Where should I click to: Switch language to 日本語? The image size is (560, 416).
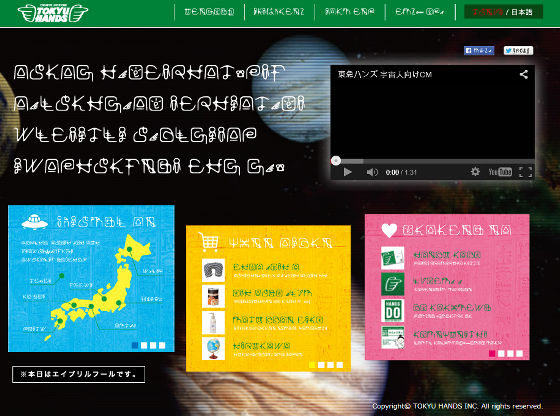coord(522,12)
